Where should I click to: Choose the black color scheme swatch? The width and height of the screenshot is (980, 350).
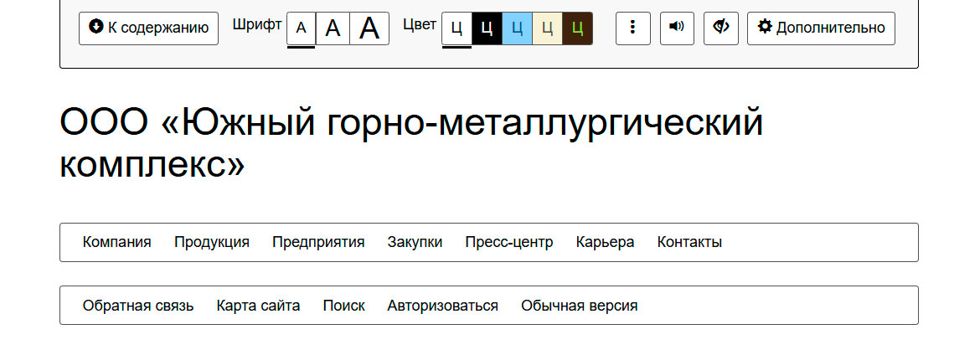(487, 28)
